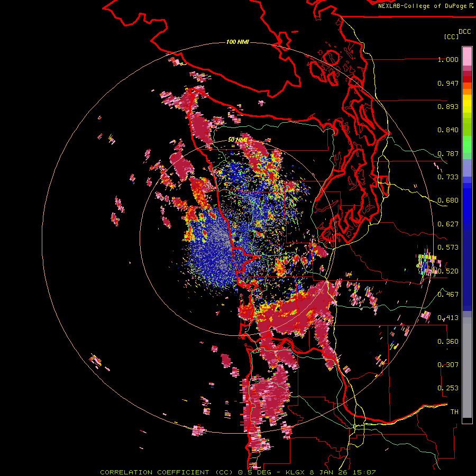Pick the yellow color bar segment
The height and width of the screenshot is (476, 476).
[467, 104]
